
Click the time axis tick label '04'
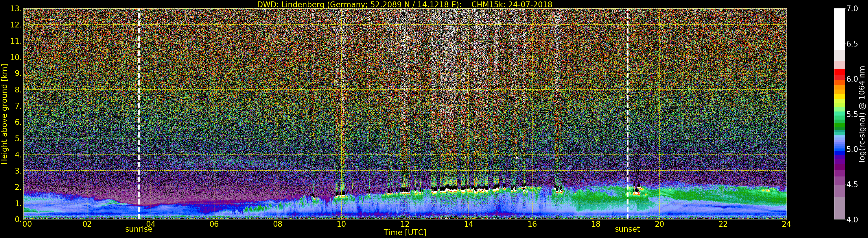151,224
